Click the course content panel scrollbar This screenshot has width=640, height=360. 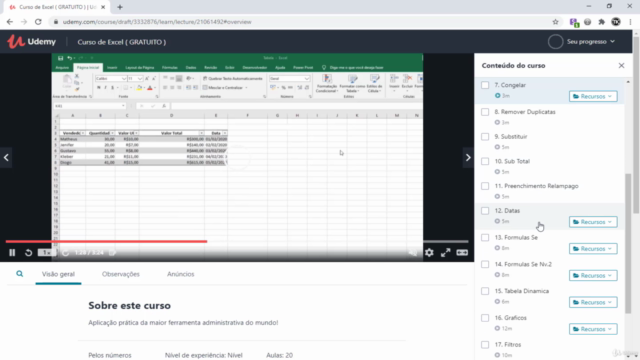tap(628, 244)
